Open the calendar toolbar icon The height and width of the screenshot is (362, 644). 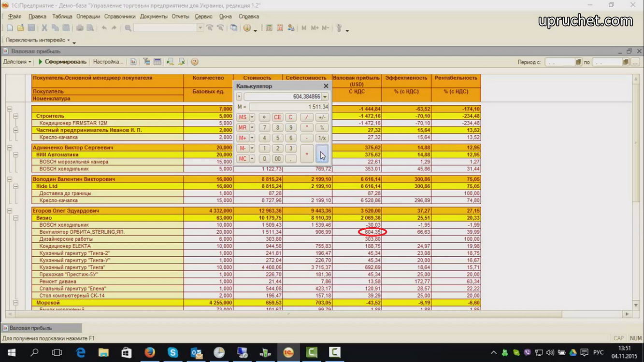tap(280, 28)
